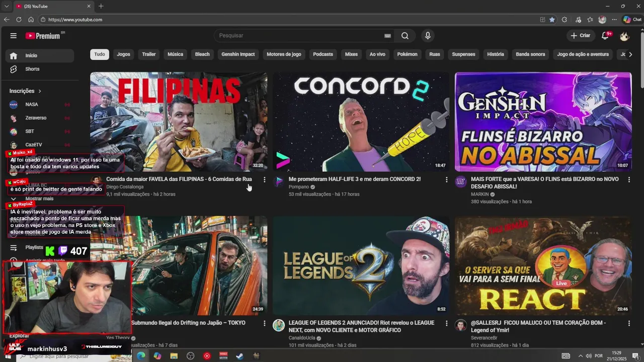The image size is (644, 362).
Task: Open the NASA channel subscription
Action: 40,105
